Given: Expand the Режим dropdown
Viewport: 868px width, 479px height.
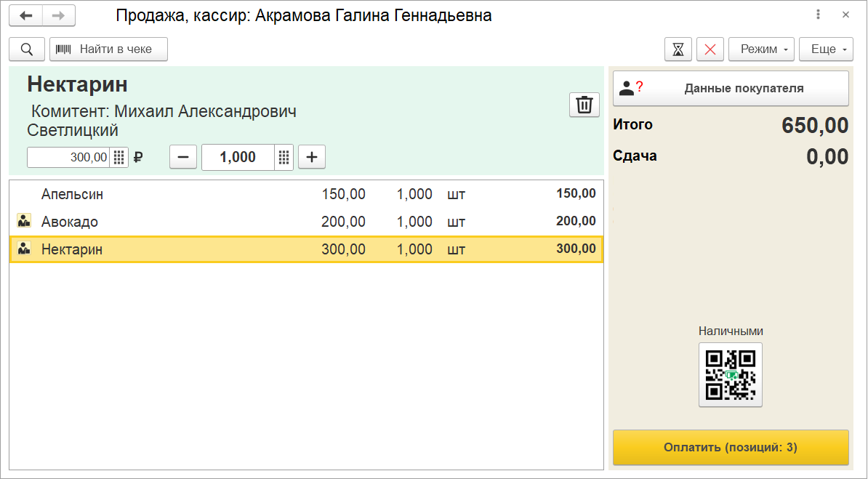Looking at the screenshot, I should tap(761, 49).
